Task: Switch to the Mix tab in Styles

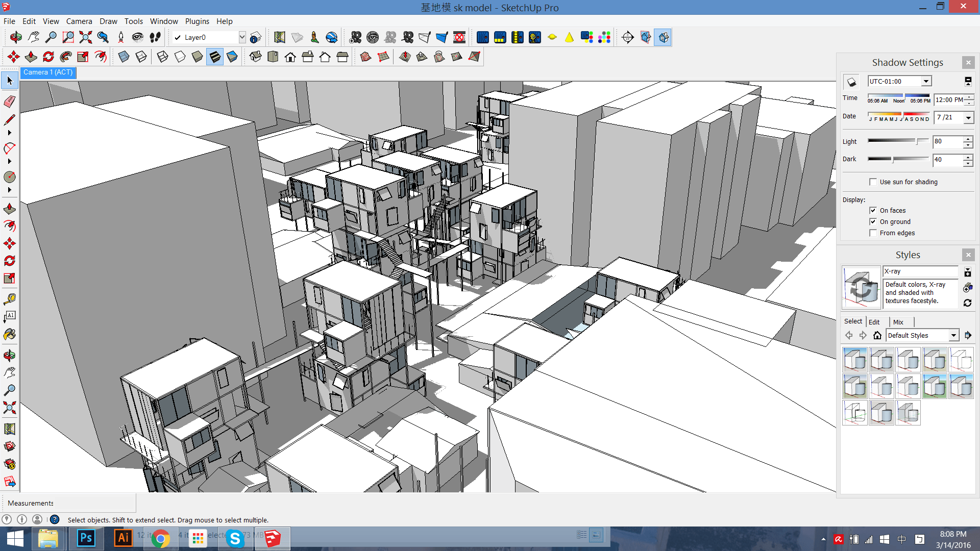Action: pyautogui.click(x=898, y=322)
